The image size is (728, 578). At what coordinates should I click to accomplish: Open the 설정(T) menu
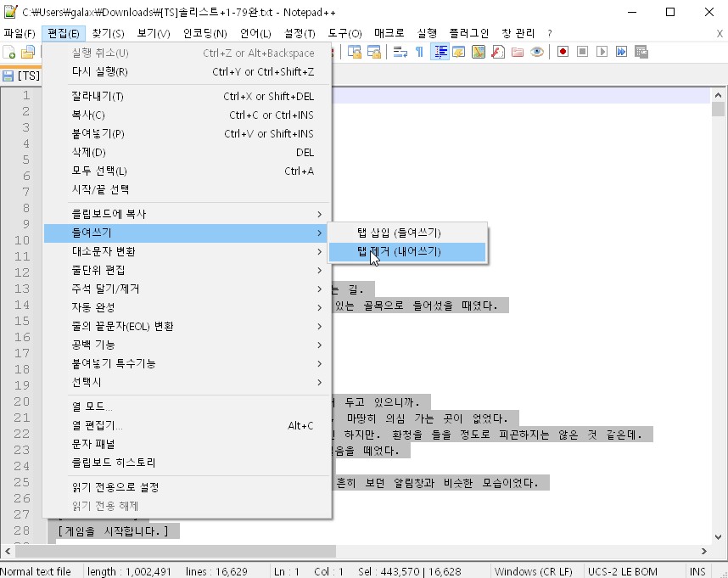pyautogui.click(x=300, y=33)
